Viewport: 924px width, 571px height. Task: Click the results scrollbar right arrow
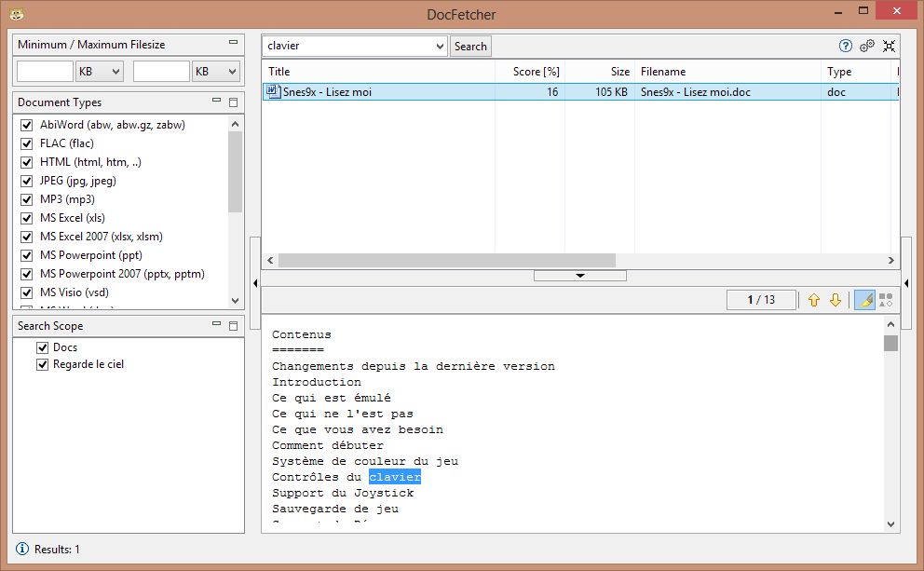(891, 260)
